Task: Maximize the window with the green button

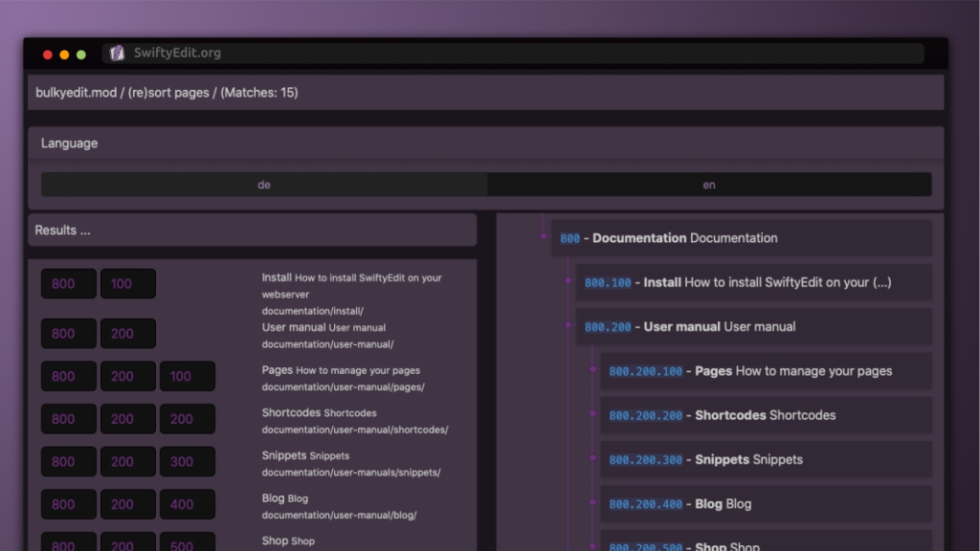Action: tap(81, 55)
